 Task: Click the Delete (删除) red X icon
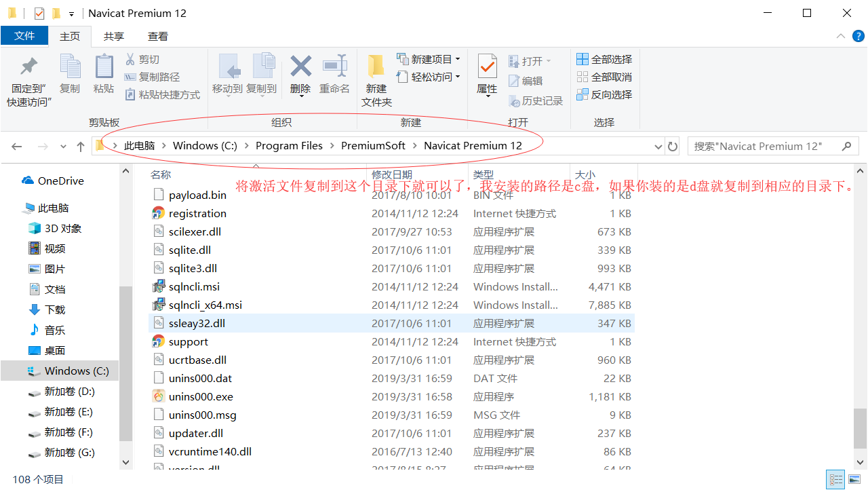point(300,66)
